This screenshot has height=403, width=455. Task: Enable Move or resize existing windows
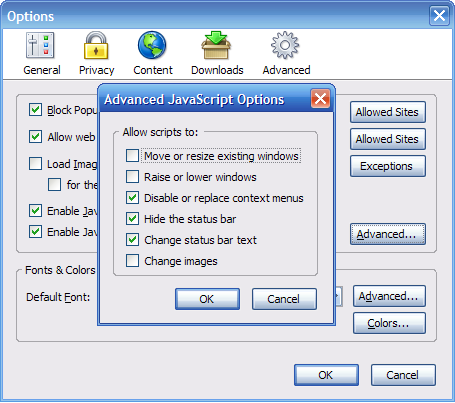pos(132,156)
